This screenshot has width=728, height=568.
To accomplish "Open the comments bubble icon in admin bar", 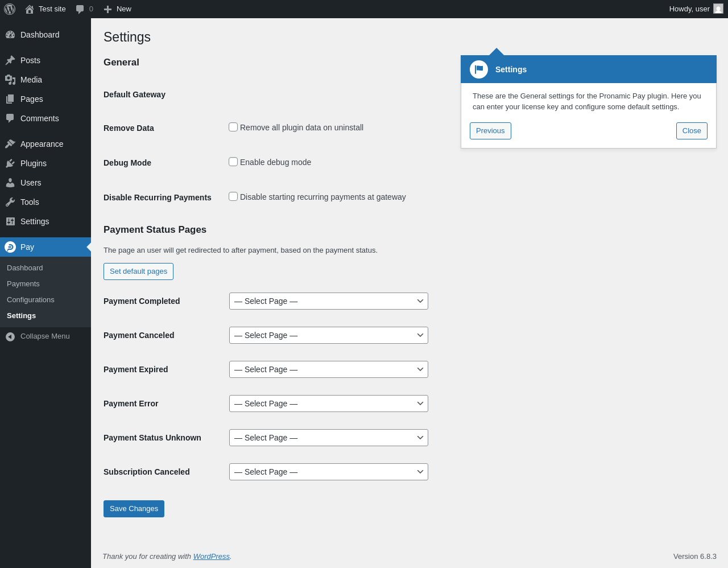I will (x=80, y=9).
